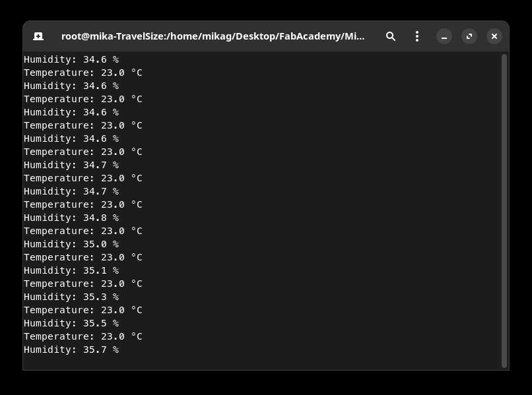Viewport: 532px width, 395px height.
Task: Click the vertical scrollbar of the terminal
Action: click(504, 210)
